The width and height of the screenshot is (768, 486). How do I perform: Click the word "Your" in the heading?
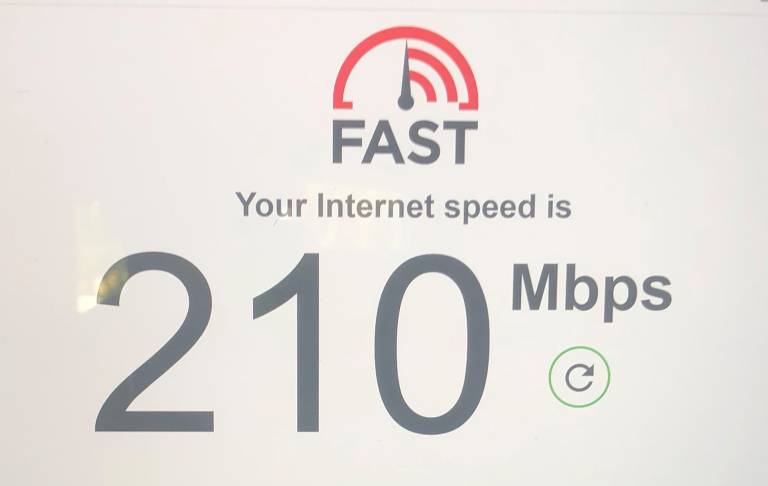coord(271,205)
